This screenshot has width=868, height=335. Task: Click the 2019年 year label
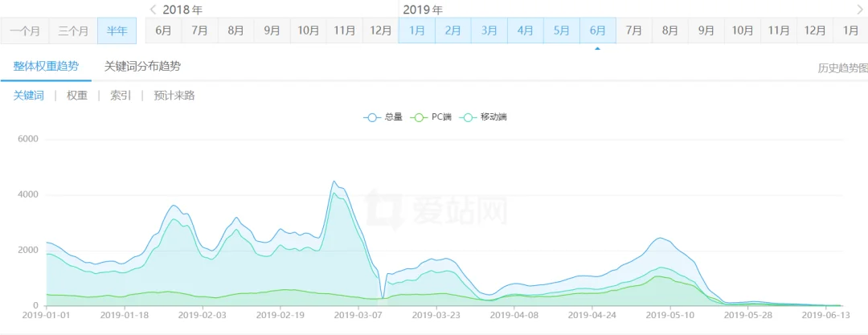pyautogui.click(x=423, y=10)
